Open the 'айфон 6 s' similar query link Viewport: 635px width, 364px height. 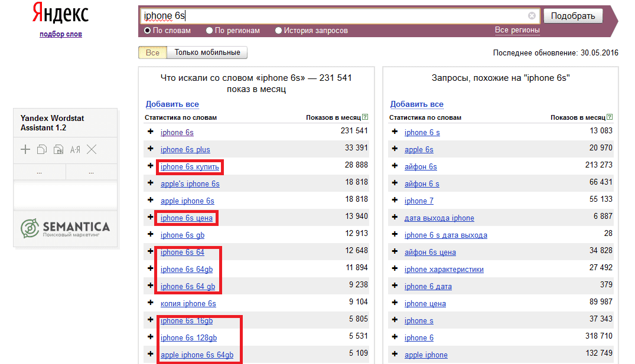pos(422,183)
